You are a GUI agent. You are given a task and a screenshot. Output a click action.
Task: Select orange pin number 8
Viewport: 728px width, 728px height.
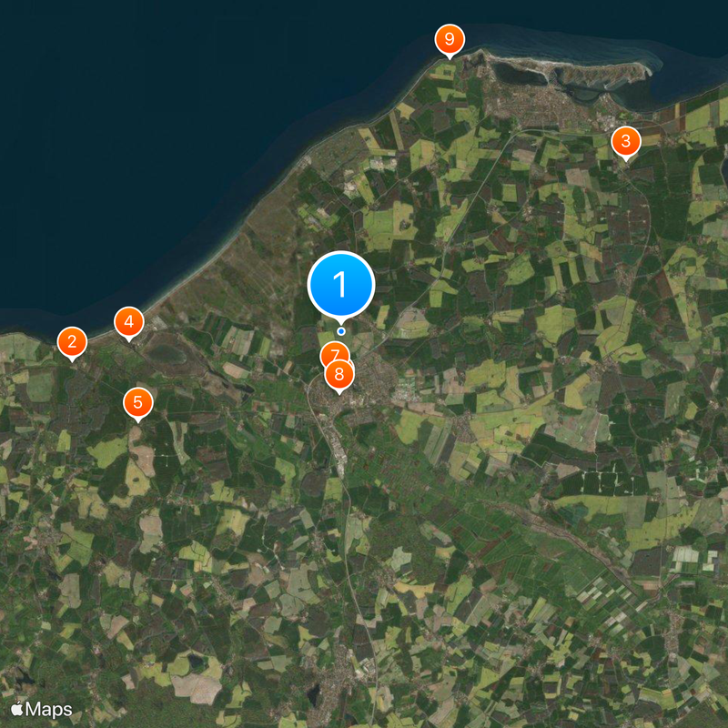(x=339, y=374)
